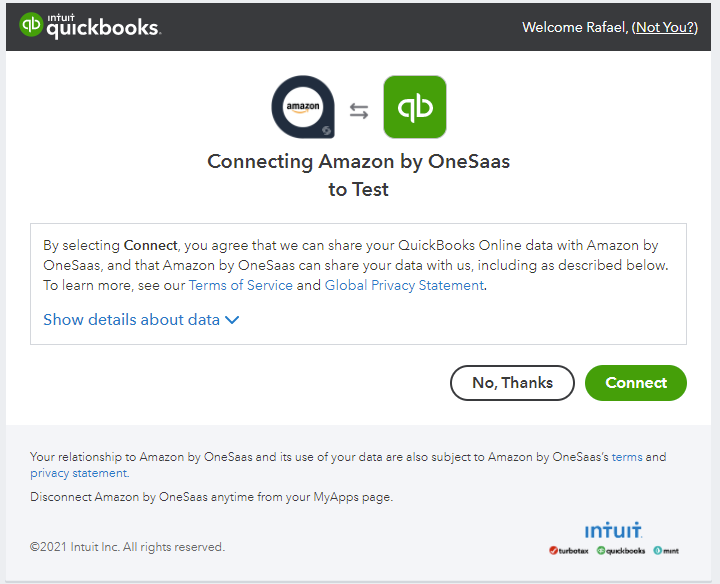This screenshot has width=720, height=584.
Task: Click the Amazon by OneSaas app icon
Action: coord(303,107)
